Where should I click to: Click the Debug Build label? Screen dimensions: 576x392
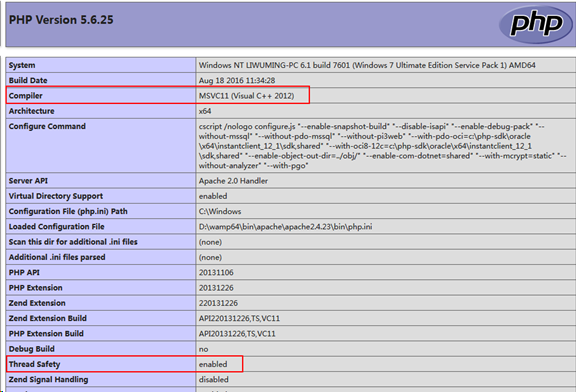click(32, 349)
